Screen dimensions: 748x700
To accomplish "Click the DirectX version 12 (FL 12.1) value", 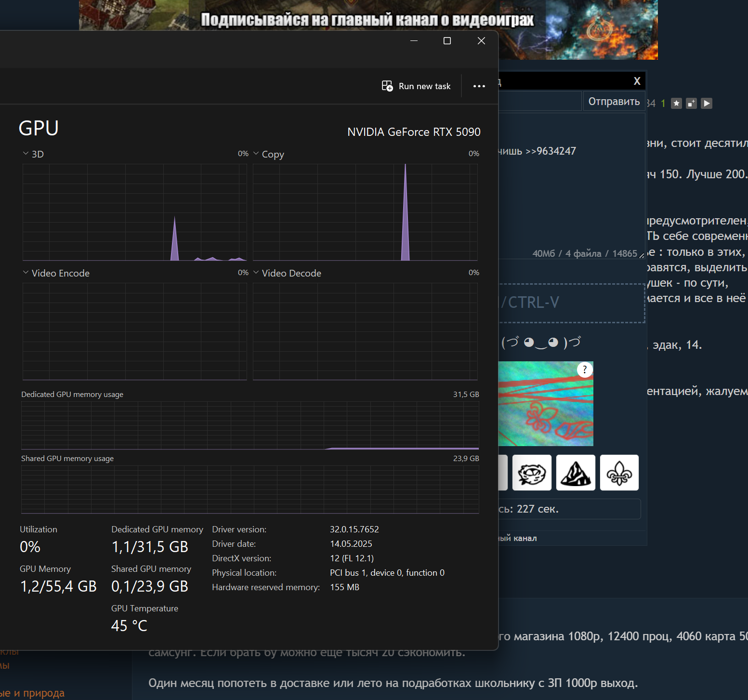I will pos(352,558).
